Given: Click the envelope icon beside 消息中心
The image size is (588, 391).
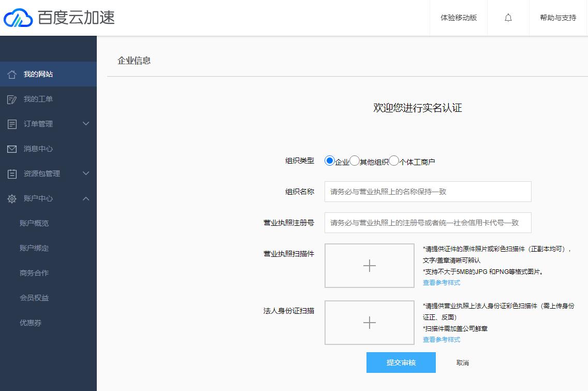Looking at the screenshot, I should click(x=12, y=149).
